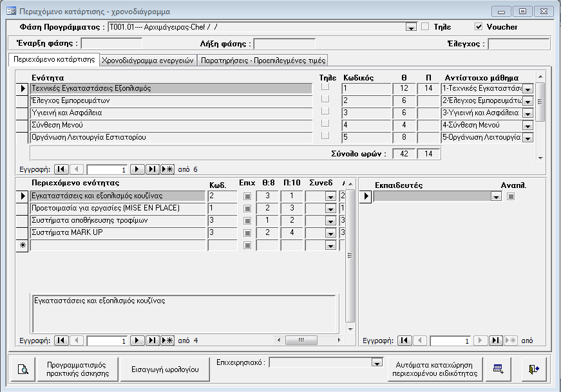Click the Θ hours cell showing 12
This screenshot has width=561, height=392.
(404, 88)
